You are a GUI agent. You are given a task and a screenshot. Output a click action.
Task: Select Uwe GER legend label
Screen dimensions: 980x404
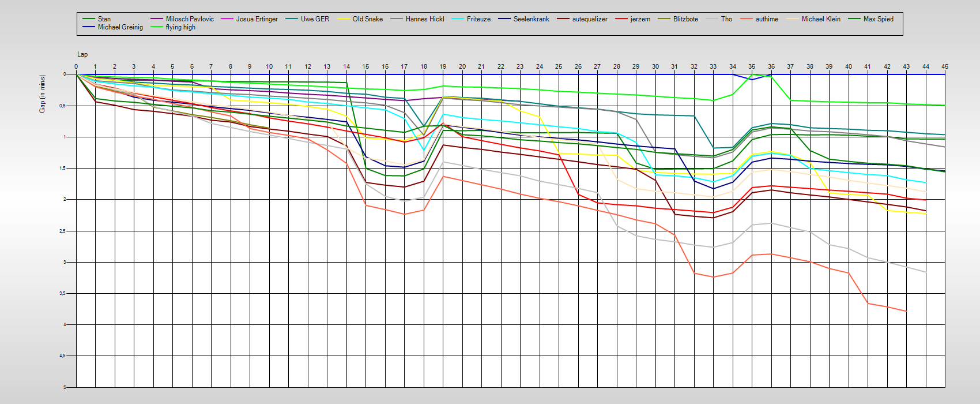pyautogui.click(x=315, y=19)
